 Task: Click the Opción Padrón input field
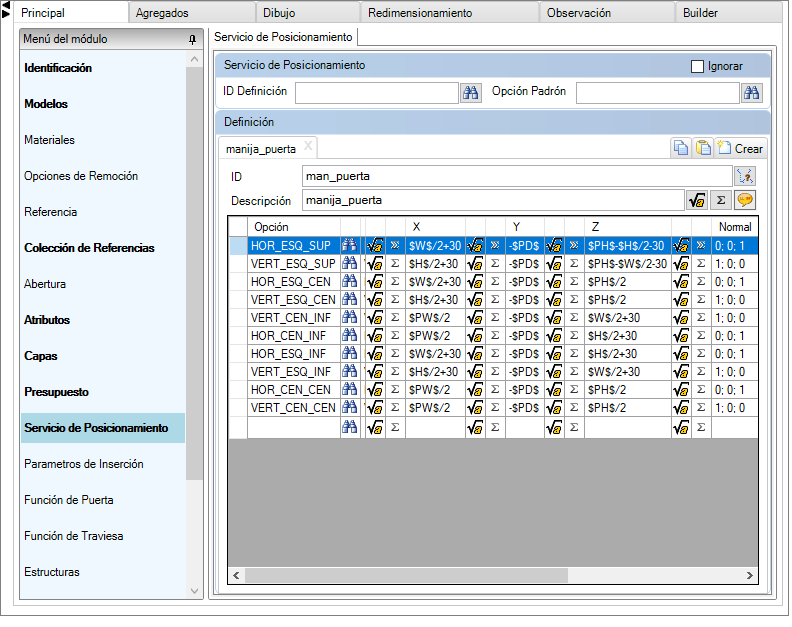pos(658,93)
